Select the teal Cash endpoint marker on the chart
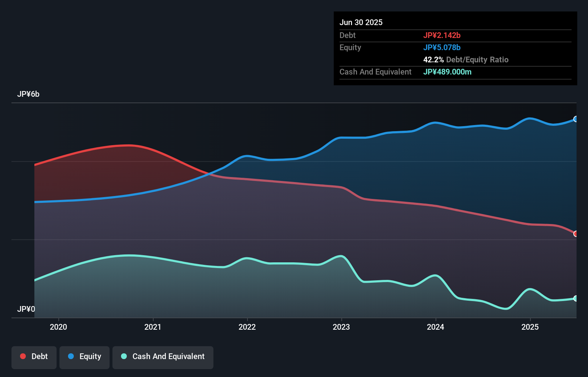 coord(575,298)
